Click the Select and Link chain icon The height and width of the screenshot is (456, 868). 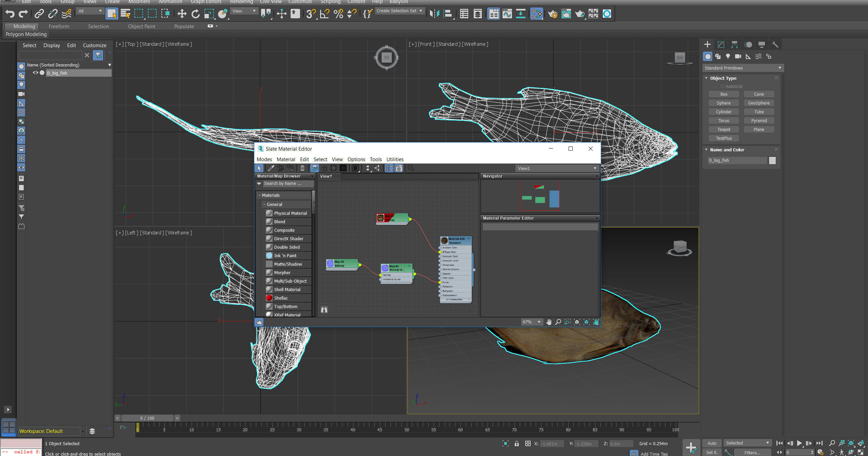tap(39, 14)
